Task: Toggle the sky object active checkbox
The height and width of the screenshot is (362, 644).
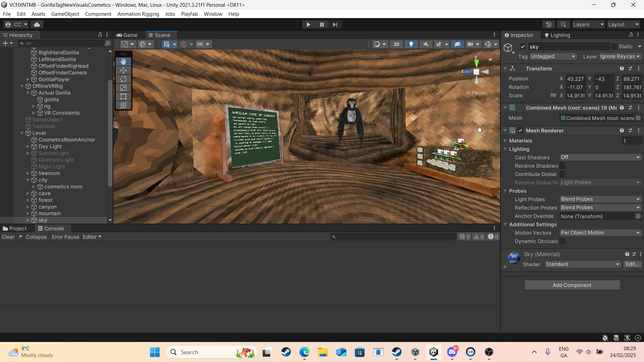Action: [x=523, y=47]
